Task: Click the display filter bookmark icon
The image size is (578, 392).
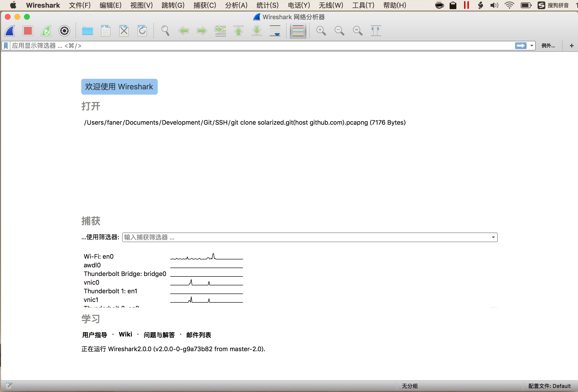Action: click(6, 46)
